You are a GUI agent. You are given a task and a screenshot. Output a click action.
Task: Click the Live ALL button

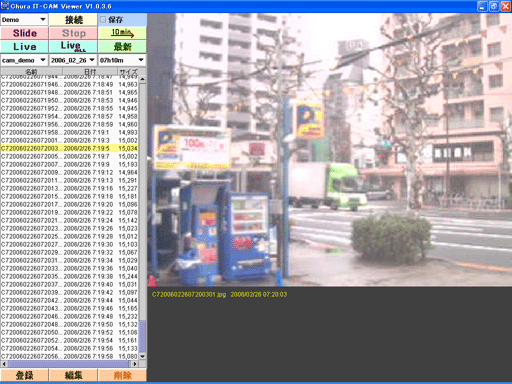[x=73, y=47]
